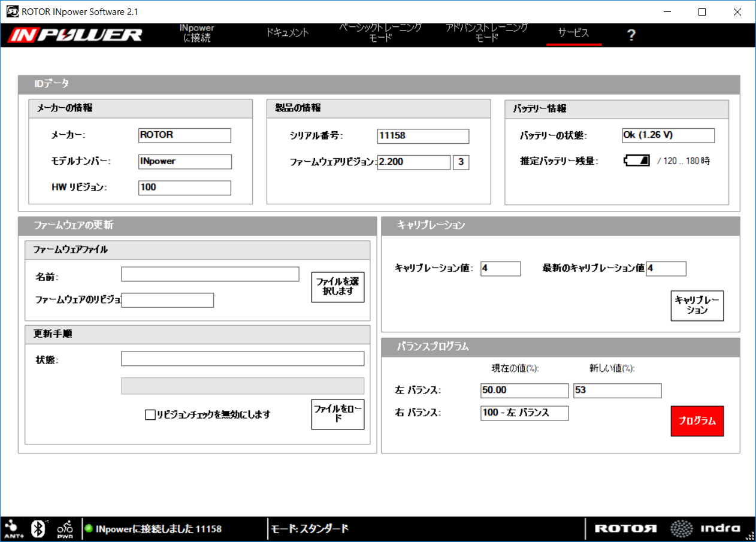Click the indra logo in footer
756x542 pixels.
point(704,528)
